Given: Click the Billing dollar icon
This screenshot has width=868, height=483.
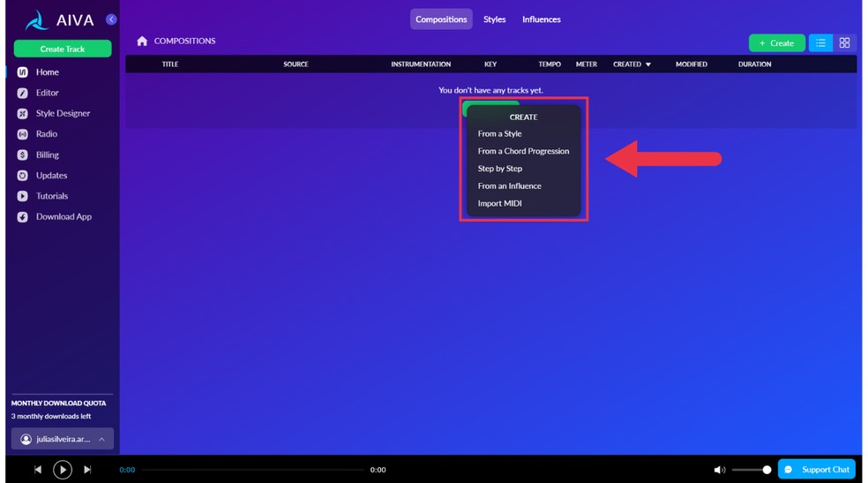Looking at the screenshot, I should [x=22, y=155].
